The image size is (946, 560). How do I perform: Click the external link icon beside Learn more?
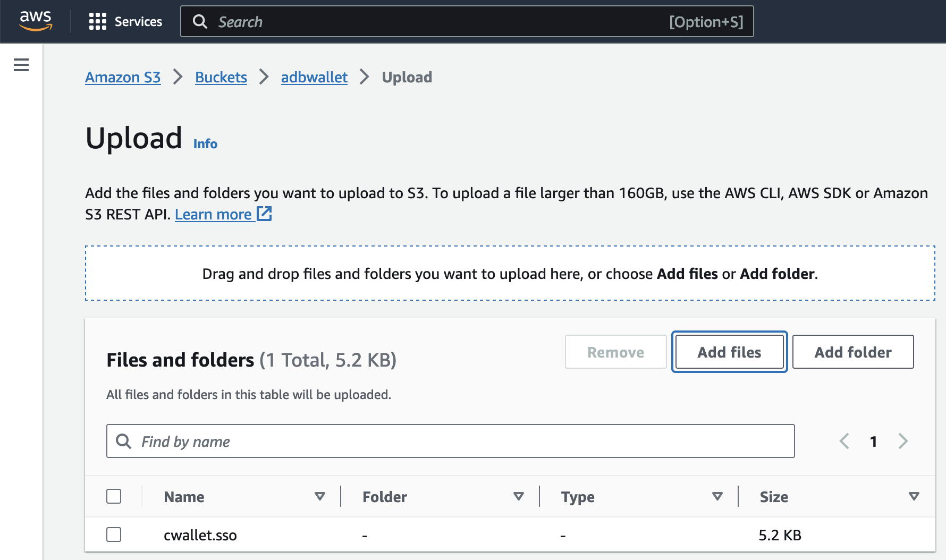[x=264, y=214]
